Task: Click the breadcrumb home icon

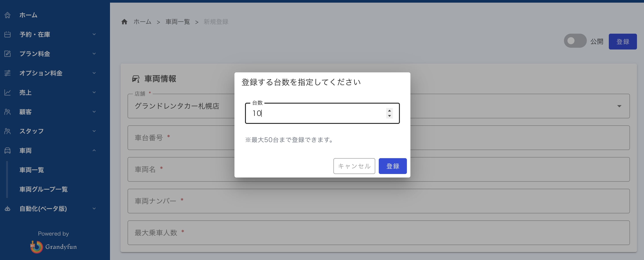Action: tap(124, 22)
